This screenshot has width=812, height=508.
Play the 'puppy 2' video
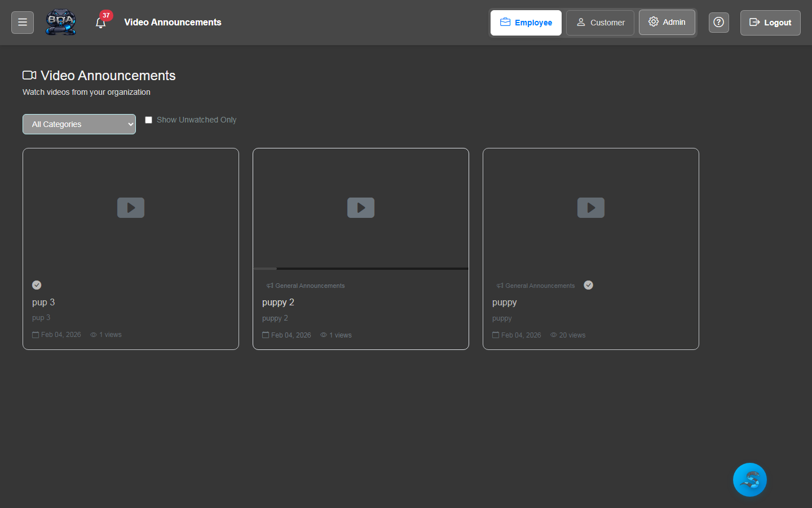(x=360, y=208)
